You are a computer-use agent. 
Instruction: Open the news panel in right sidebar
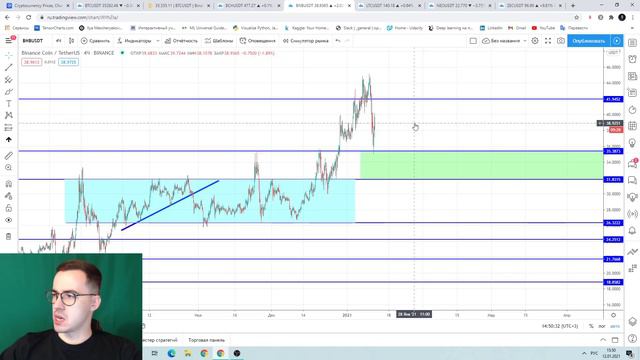tap(632, 76)
